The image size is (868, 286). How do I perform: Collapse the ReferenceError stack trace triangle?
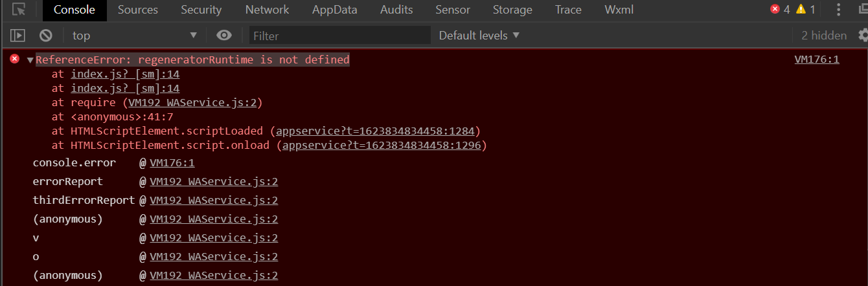(x=30, y=60)
